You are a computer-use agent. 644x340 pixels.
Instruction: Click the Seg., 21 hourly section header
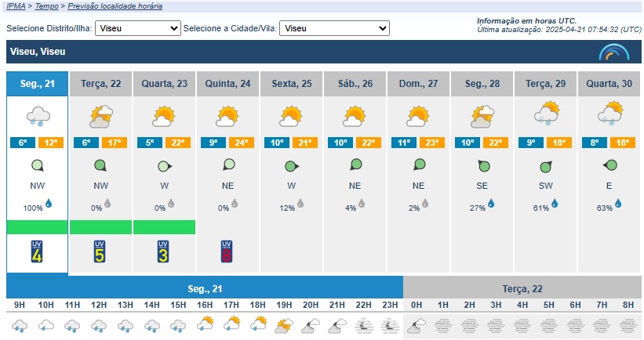tap(205, 289)
